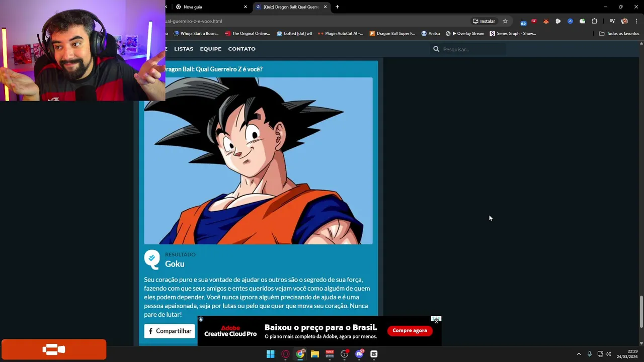This screenshot has width=644, height=362.
Task: Open the white-and-green extension icon
Action: pos(582,21)
